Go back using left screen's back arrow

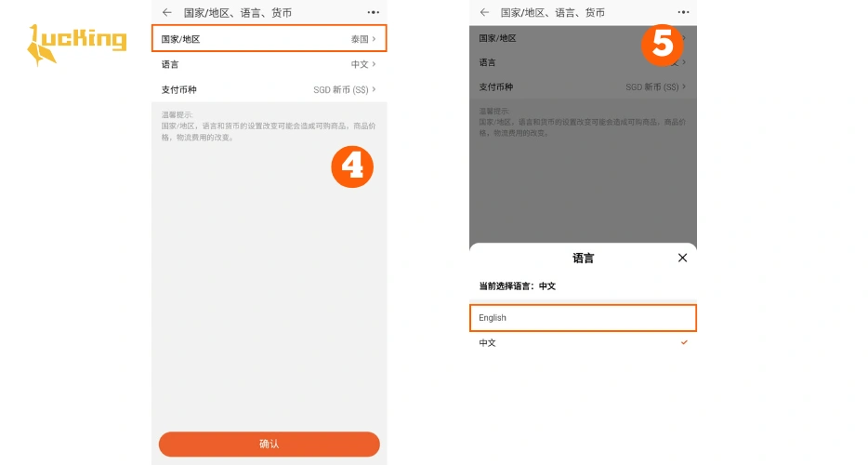coord(166,12)
